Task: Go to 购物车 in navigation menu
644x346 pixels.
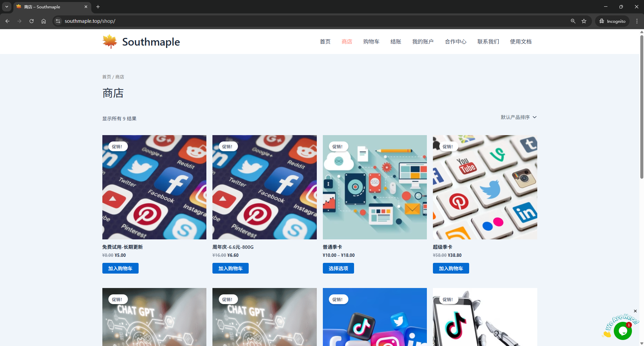Action: click(371, 42)
